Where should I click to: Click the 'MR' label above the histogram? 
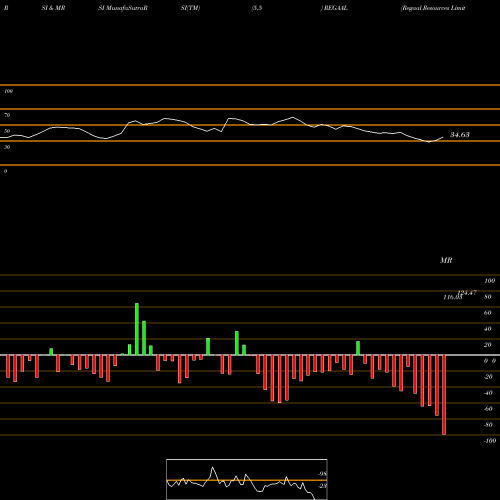(x=446, y=260)
